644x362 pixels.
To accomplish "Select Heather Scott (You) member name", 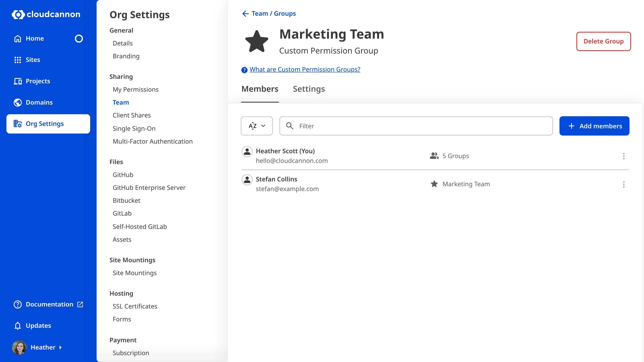I will [285, 151].
